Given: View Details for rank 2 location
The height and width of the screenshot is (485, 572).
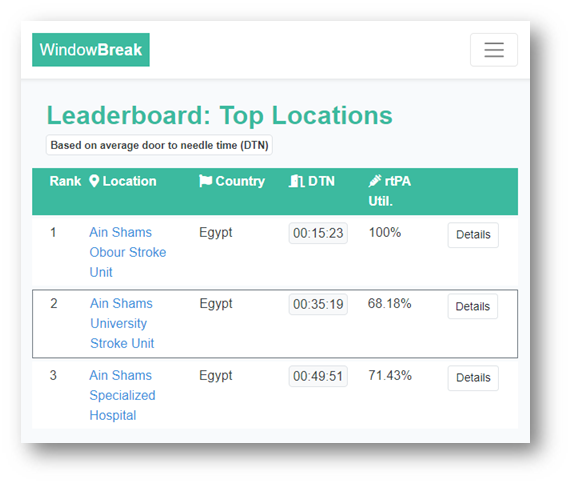Looking at the screenshot, I should click(x=473, y=306).
